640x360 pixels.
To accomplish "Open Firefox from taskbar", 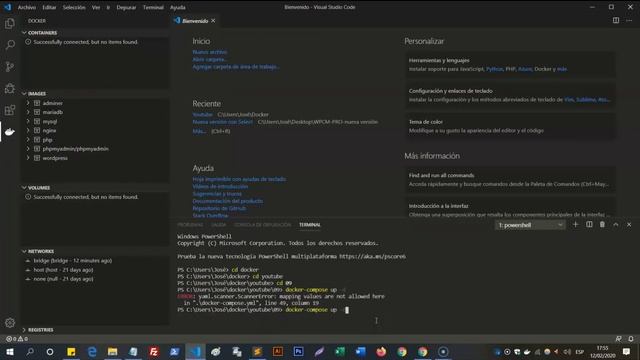I will [x=381, y=352].
